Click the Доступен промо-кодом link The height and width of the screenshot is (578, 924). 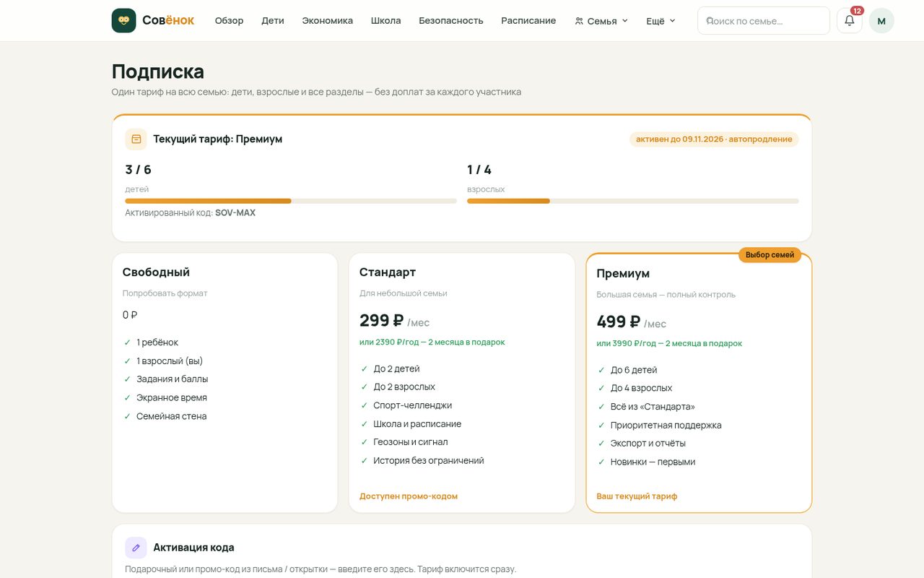(x=409, y=496)
